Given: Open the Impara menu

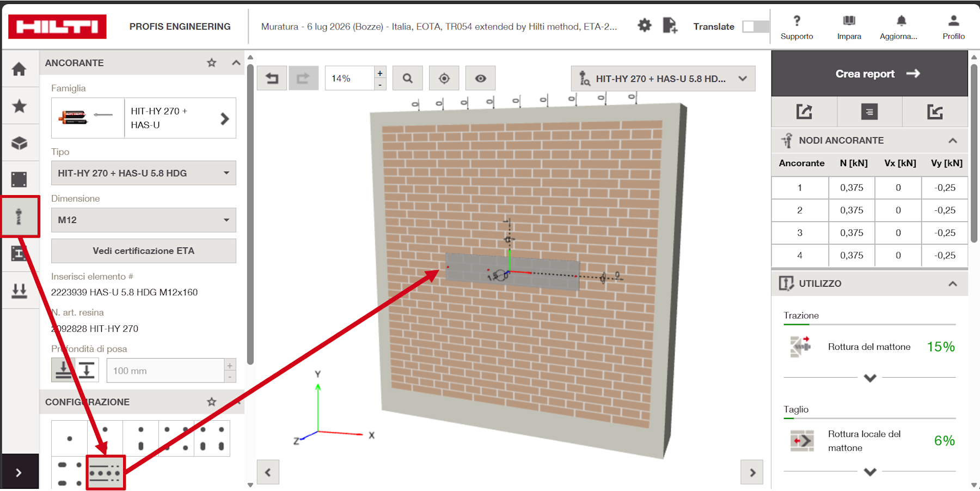Looking at the screenshot, I should [849, 27].
